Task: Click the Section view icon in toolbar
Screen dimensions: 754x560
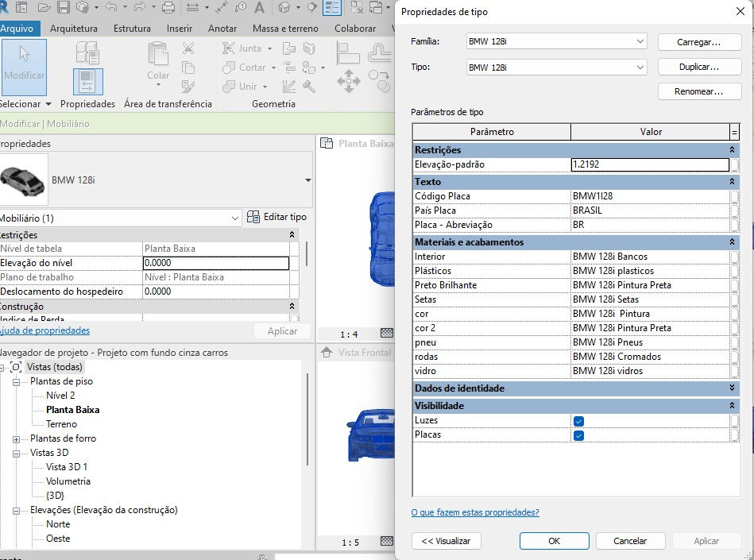Action: click(x=312, y=7)
